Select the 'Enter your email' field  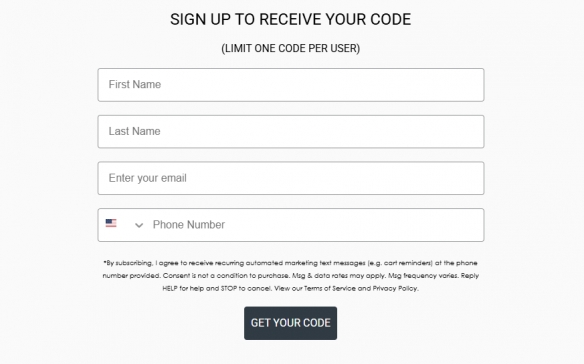click(x=291, y=178)
